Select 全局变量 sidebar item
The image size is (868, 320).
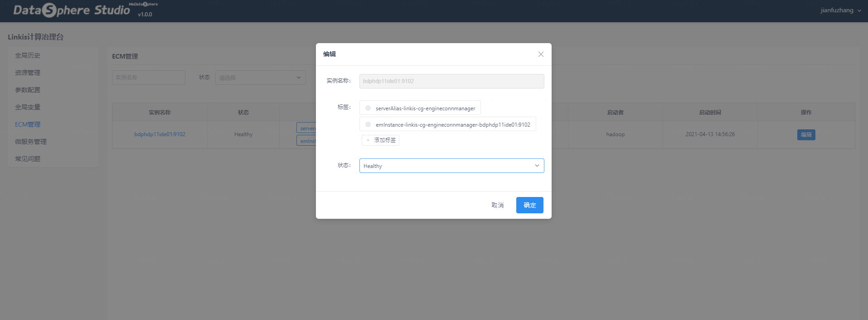pos(28,107)
